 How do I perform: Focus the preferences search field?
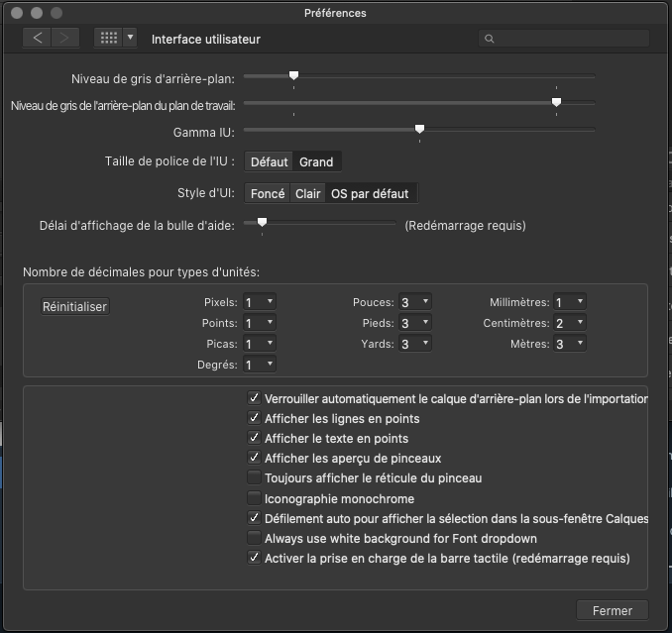point(564,39)
